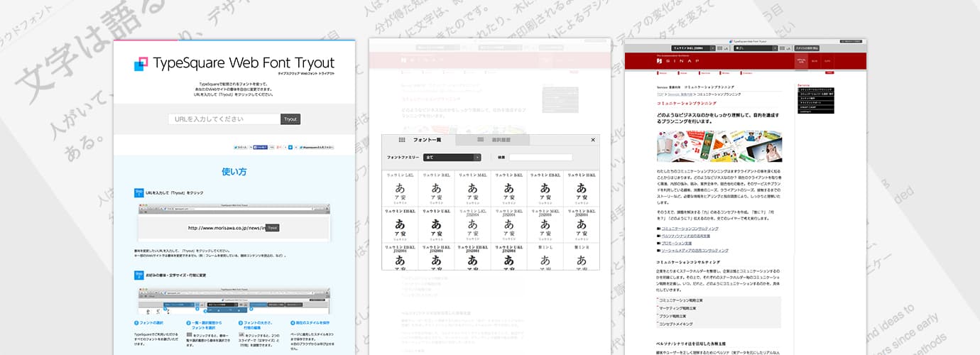Open the フォント一覧 tab
This screenshot has width=980, height=355.
pyautogui.click(x=426, y=141)
